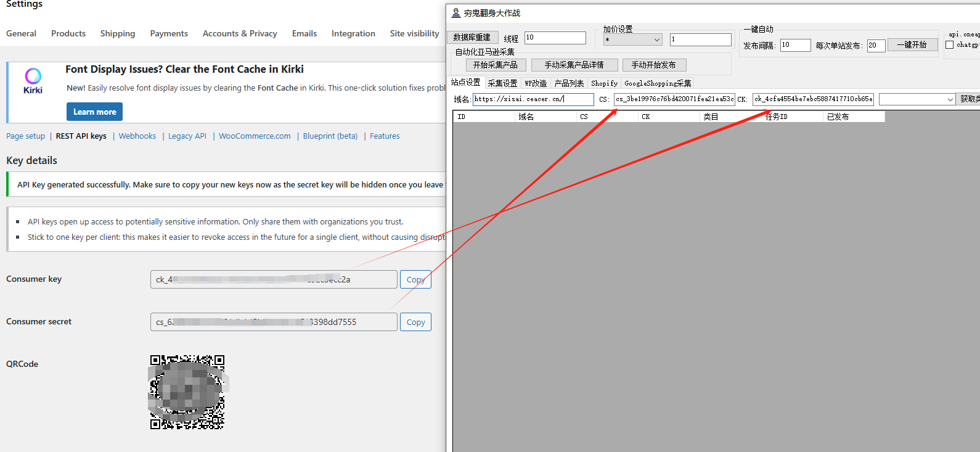Switch to the 站点设置 tab

[465, 83]
